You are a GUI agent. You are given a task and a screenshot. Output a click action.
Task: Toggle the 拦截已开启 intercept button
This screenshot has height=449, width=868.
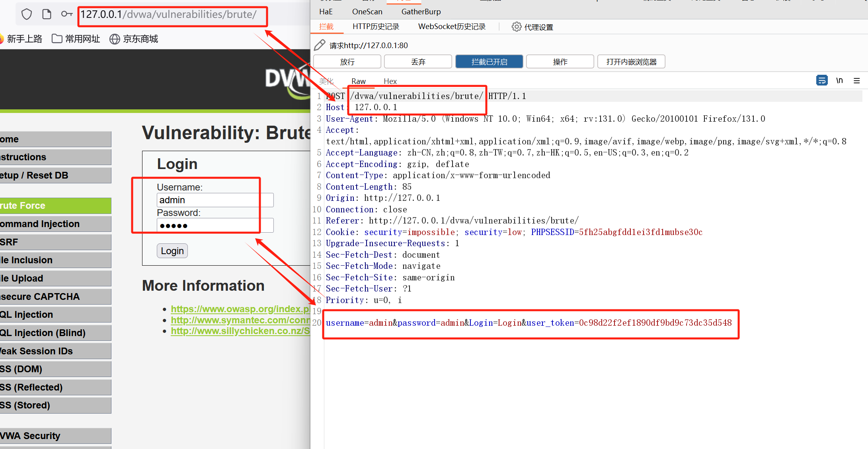click(x=489, y=62)
